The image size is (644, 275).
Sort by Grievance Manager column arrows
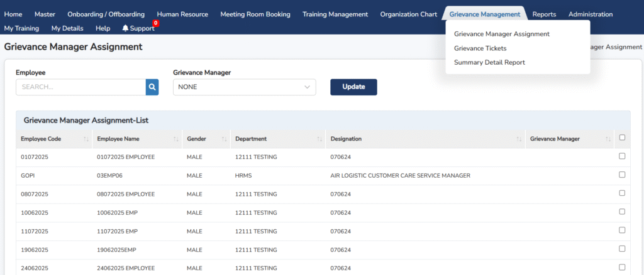[x=608, y=139]
